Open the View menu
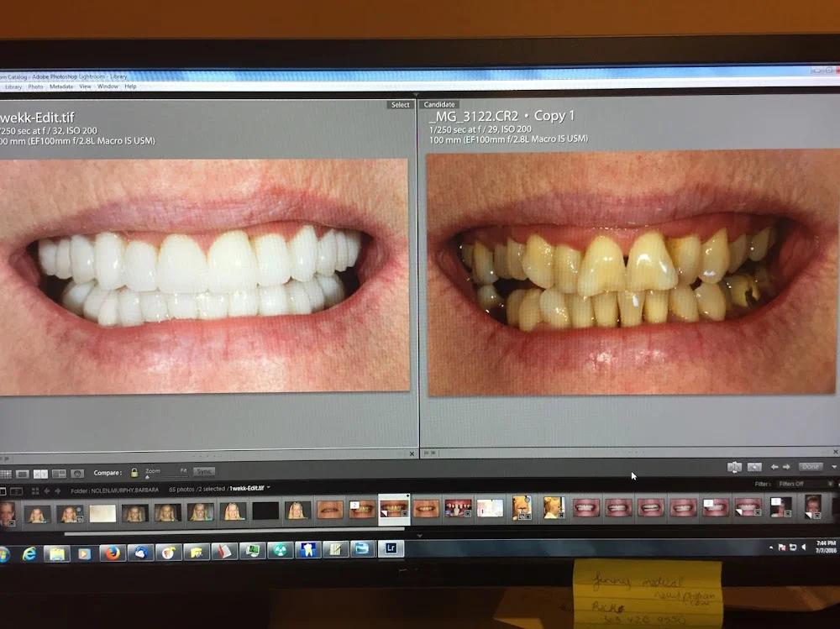 (85, 86)
